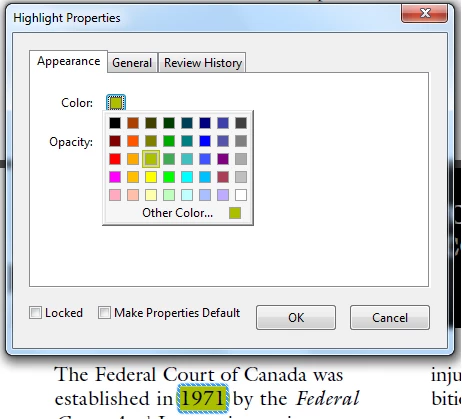
Task: Pick the teal swatch in second row
Action: coord(187,141)
